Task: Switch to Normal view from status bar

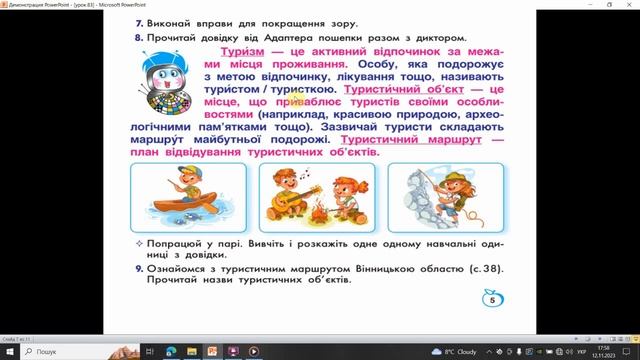Action: click(x=613, y=339)
